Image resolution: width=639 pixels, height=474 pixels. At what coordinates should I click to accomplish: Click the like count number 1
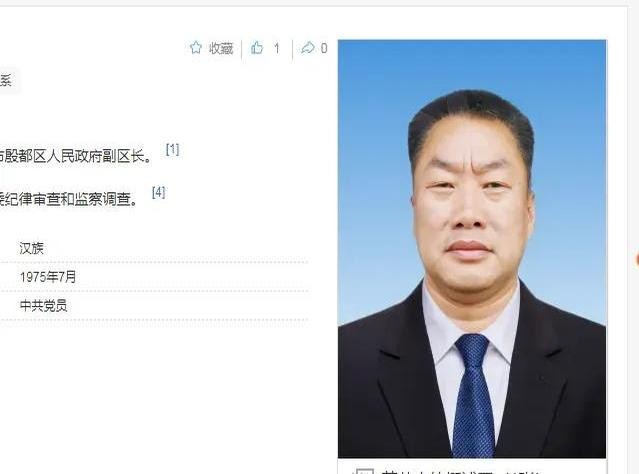[277, 49]
